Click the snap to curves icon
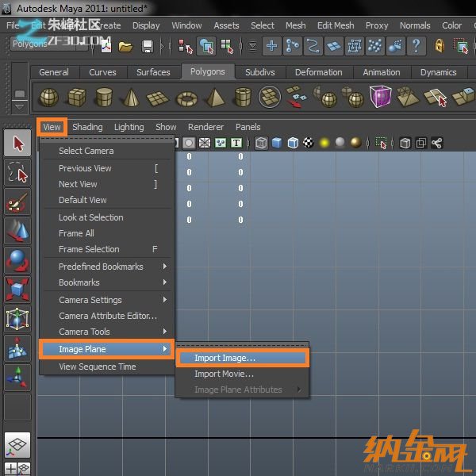 [x=292, y=46]
